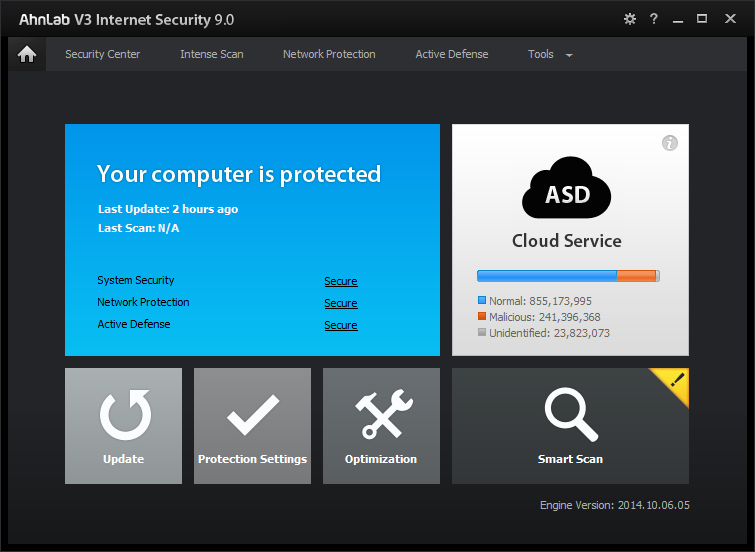Image resolution: width=755 pixels, height=552 pixels.
Task: Expand the Tools dropdown menu
Action: [x=550, y=54]
